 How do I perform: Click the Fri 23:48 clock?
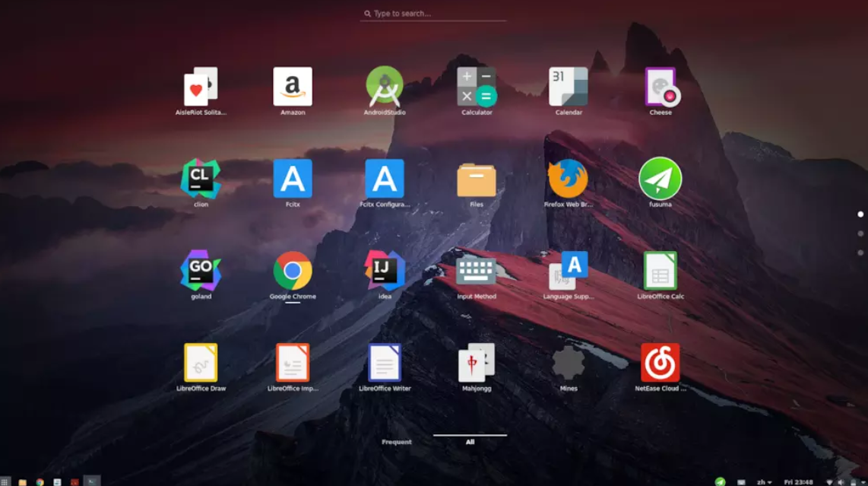[798, 482]
